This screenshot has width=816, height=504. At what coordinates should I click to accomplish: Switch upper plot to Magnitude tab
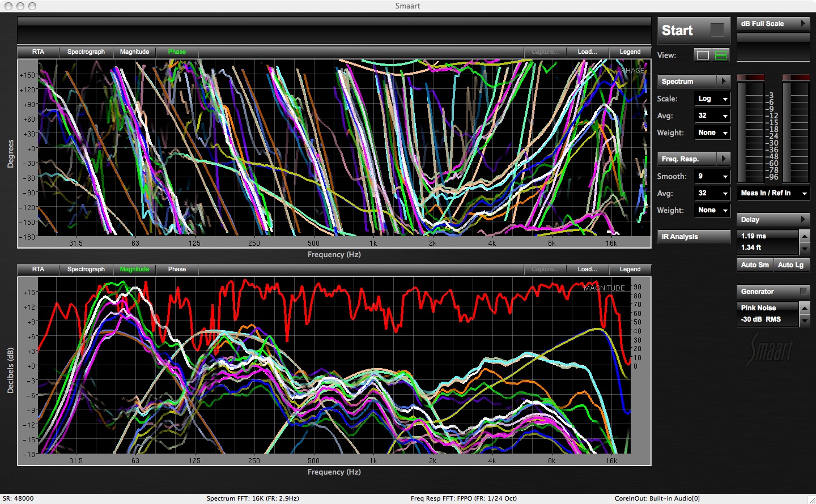[134, 52]
